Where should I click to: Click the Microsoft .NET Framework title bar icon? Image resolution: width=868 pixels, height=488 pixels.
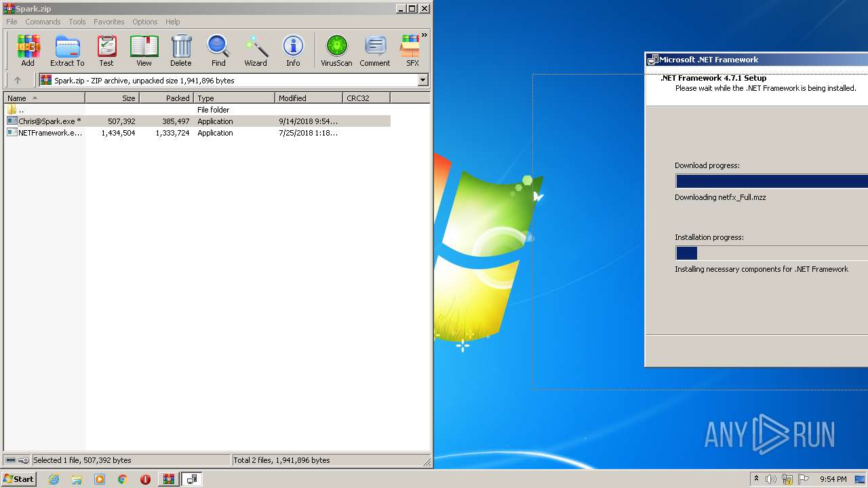tap(652, 60)
